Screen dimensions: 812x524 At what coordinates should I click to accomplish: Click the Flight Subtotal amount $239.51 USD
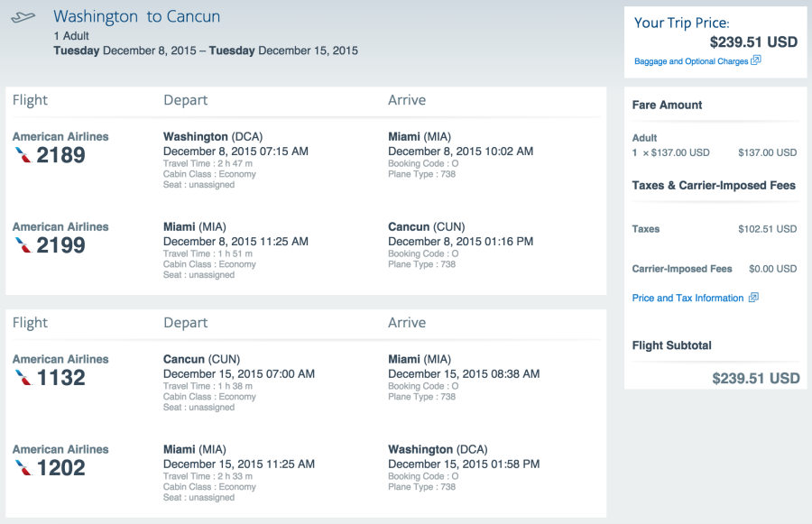tap(756, 379)
